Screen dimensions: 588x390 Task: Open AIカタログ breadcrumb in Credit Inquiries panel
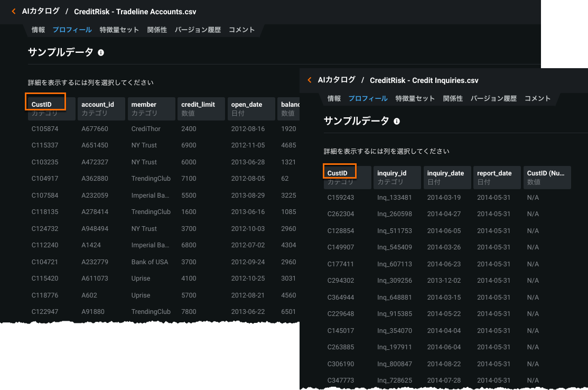pos(337,80)
